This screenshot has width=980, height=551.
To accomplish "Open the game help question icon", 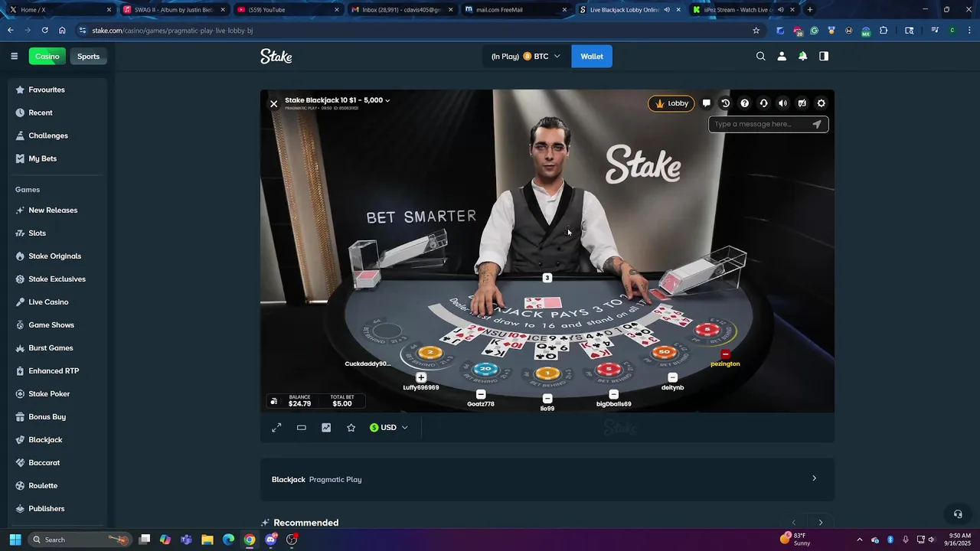I will click(x=744, y=103).
